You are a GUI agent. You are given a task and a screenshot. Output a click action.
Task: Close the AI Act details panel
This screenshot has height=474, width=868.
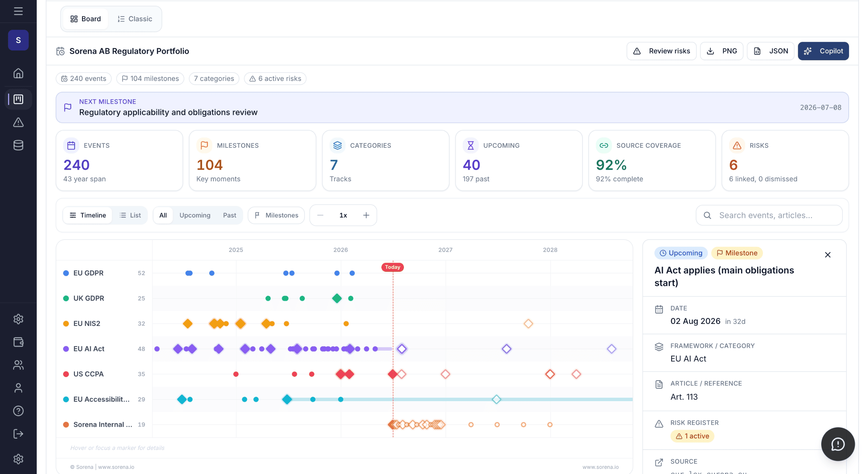tap(828, 255)
